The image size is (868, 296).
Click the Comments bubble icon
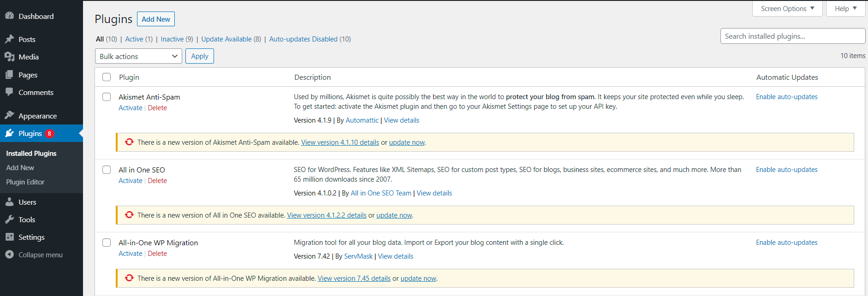pos(9,92)
